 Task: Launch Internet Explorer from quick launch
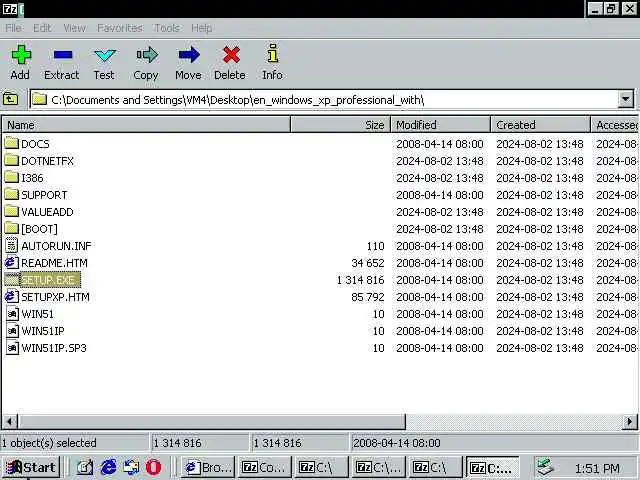(x=108, y=467)
